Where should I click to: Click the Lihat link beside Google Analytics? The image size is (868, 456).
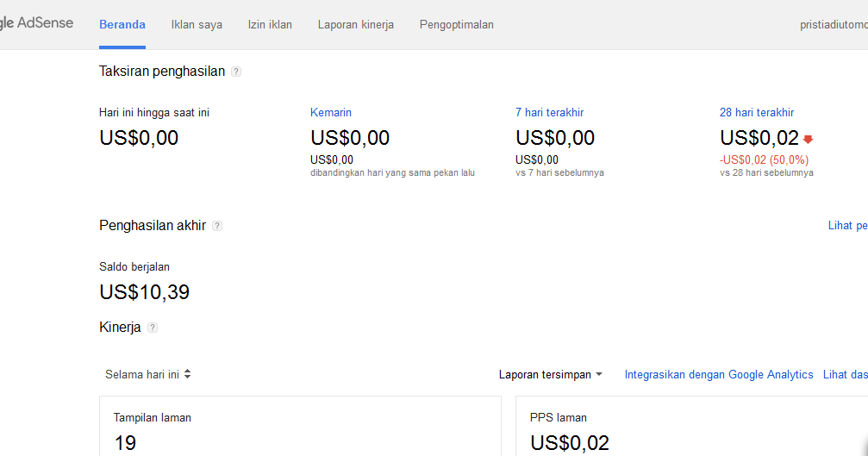pyautogui.click(x=846, y=375)
